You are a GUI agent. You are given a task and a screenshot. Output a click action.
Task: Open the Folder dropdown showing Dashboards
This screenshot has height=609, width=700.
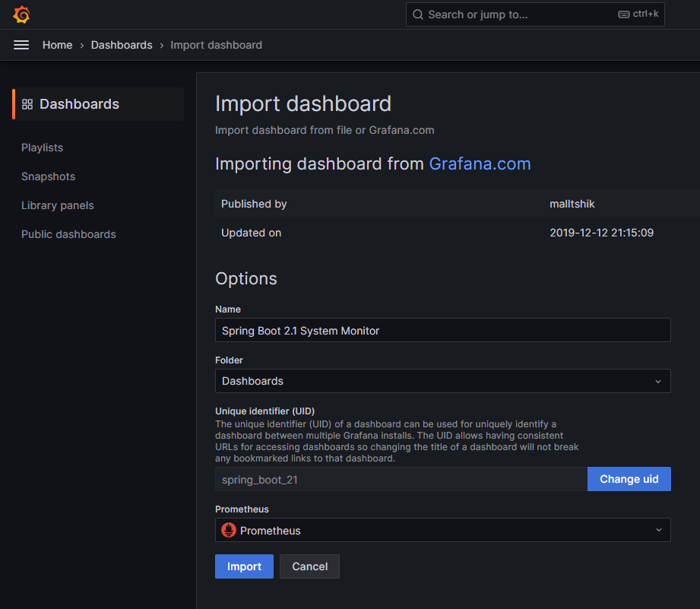tap(442, 381)
